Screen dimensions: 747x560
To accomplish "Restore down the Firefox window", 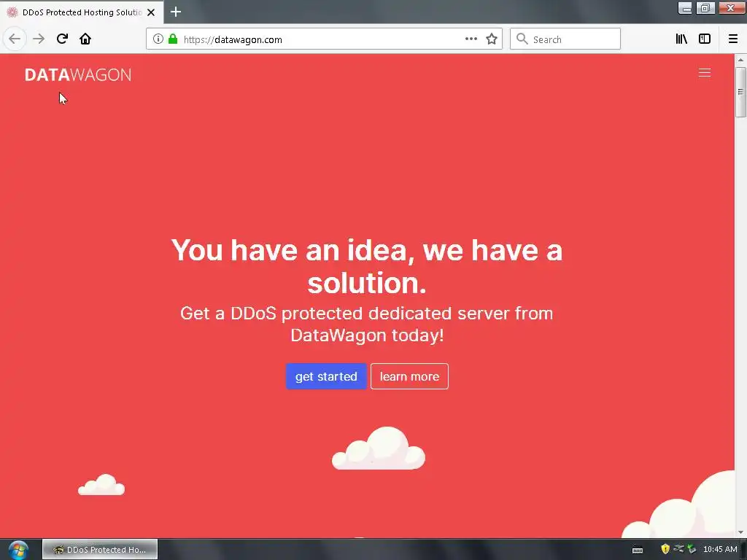I will (705, 8).
